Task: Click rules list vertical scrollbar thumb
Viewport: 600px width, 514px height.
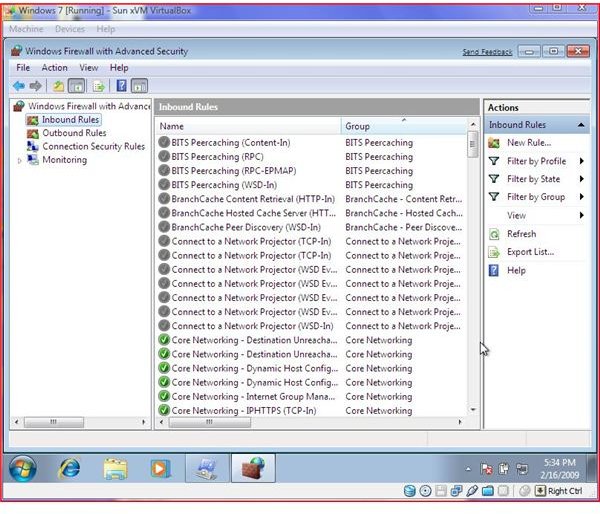Action: pos(473,144)
